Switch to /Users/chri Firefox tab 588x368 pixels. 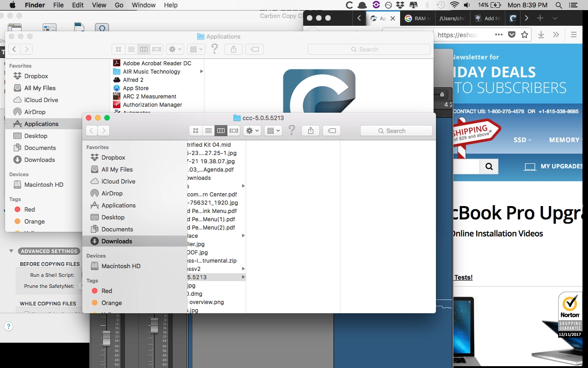click(x=452, y=18)
